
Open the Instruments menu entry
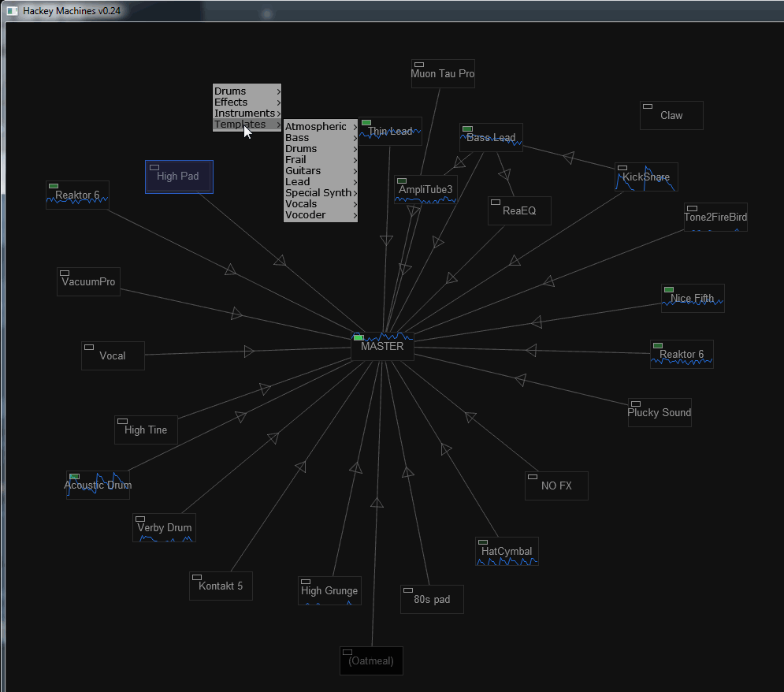[x=247, y=113]
